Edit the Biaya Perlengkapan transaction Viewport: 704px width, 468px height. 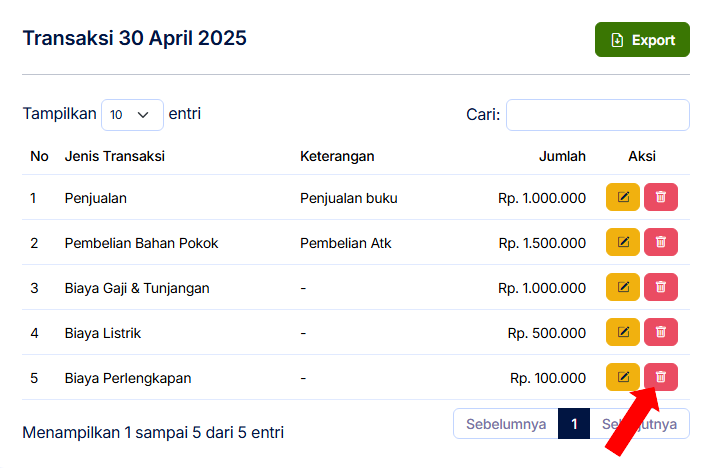pyautogui.click(x=622, y=377)
